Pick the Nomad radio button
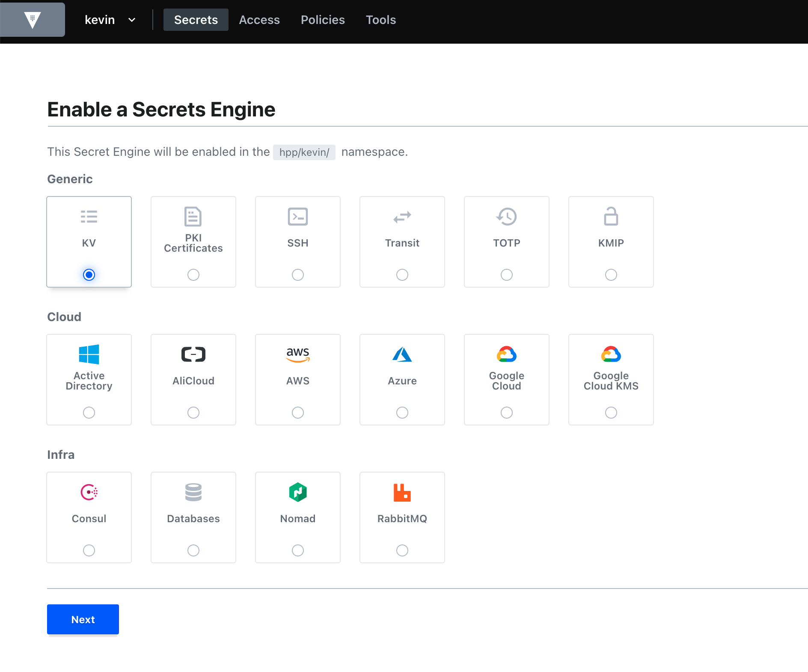 (298, 550)
